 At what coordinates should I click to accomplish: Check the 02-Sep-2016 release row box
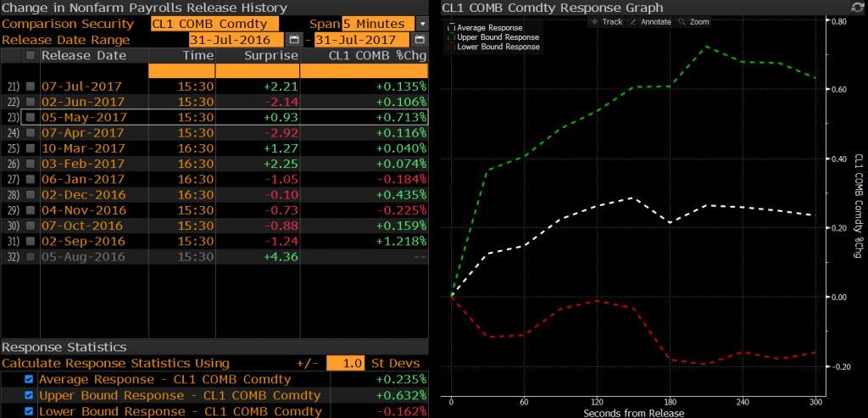click(x=31, y=242)
